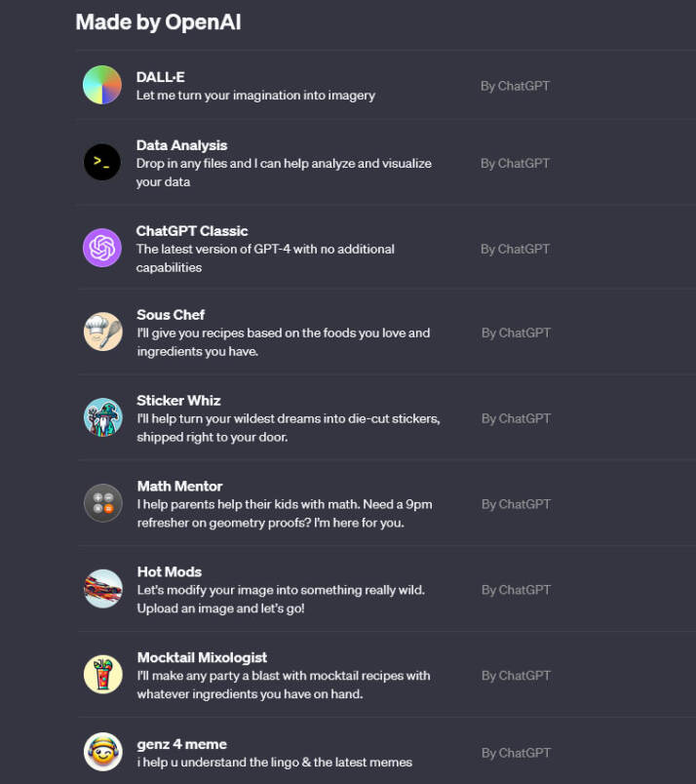Click the Data Analysis terminal icon

[x=102, y=163]
